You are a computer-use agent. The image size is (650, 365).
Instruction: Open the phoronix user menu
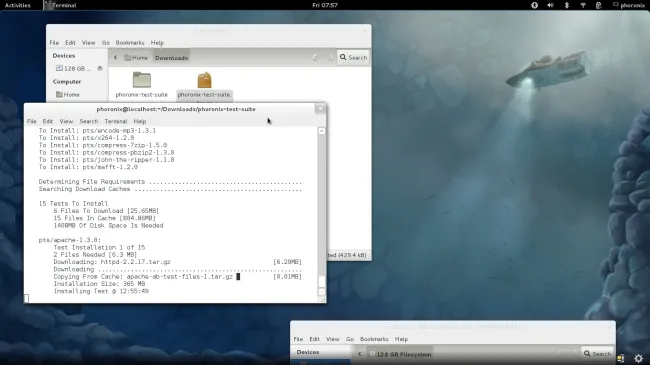pos(629,5)
